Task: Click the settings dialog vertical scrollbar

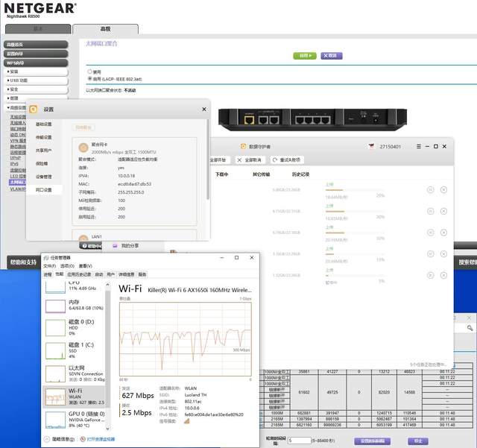Action: 208,160
